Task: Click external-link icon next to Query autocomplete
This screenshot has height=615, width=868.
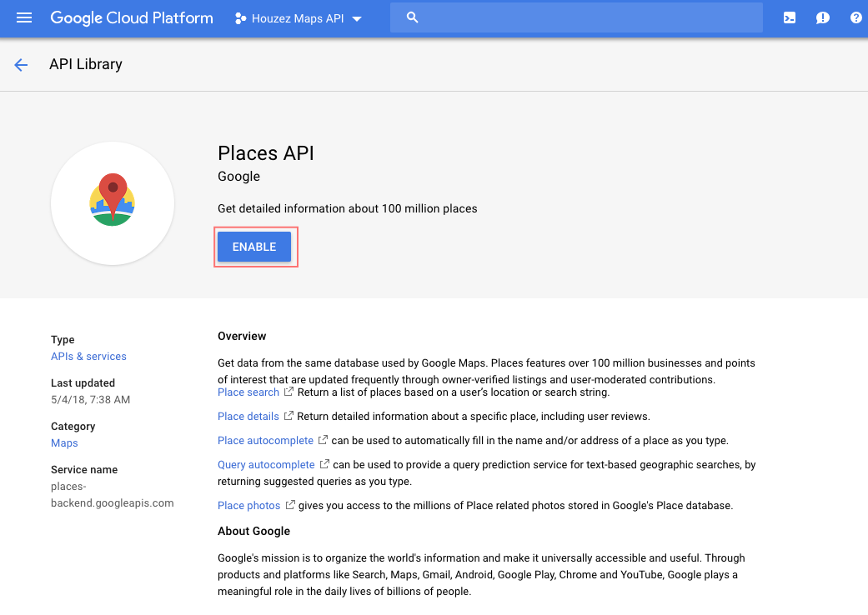Action: pyautogui.click(x=324, y=464)
